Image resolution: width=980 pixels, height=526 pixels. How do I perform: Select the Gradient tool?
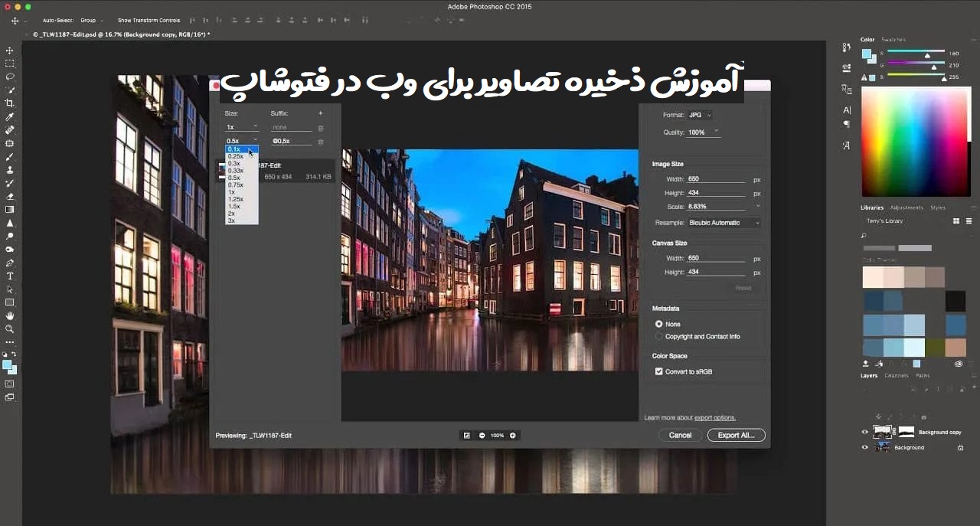tap(10, 209)
